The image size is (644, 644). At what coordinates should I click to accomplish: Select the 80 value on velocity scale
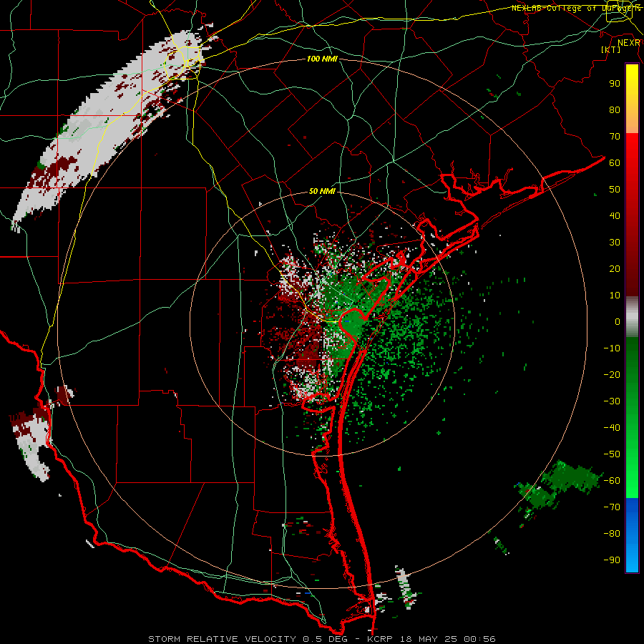(x=615, y=110)
